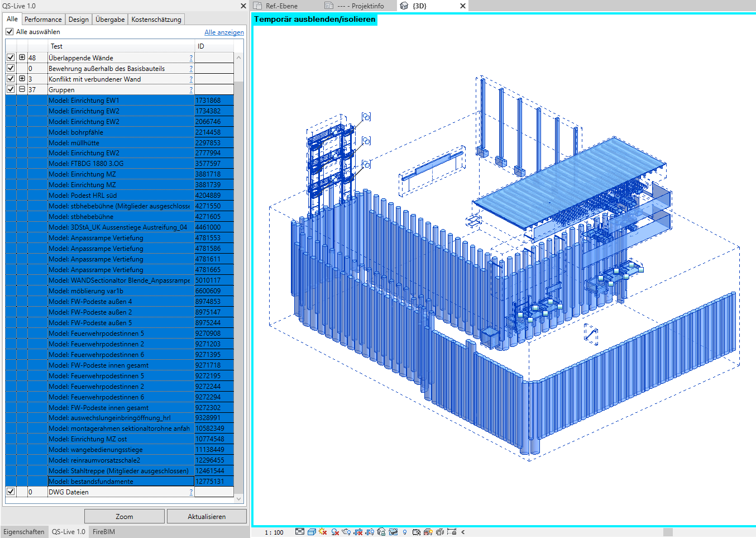The width and height of the screenshot is (756, 538).
Task: Click the 'Alle anzeigen' link
Action: [x=224, y=32]
